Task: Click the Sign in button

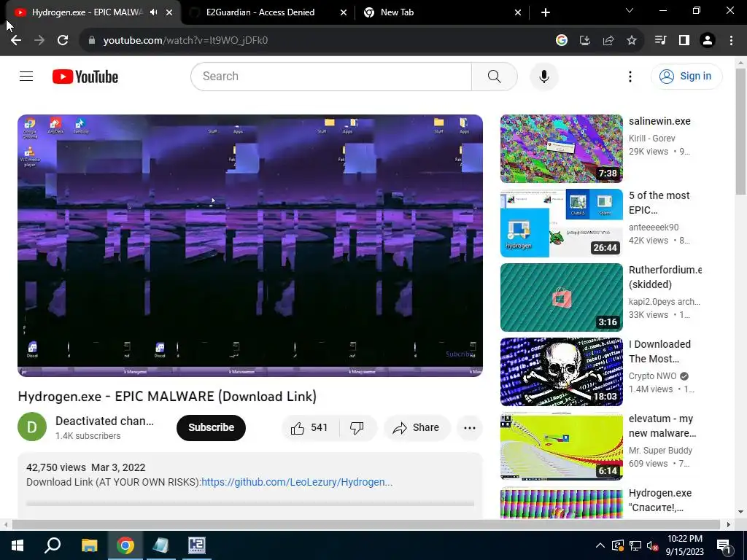Action: point(686,76)
